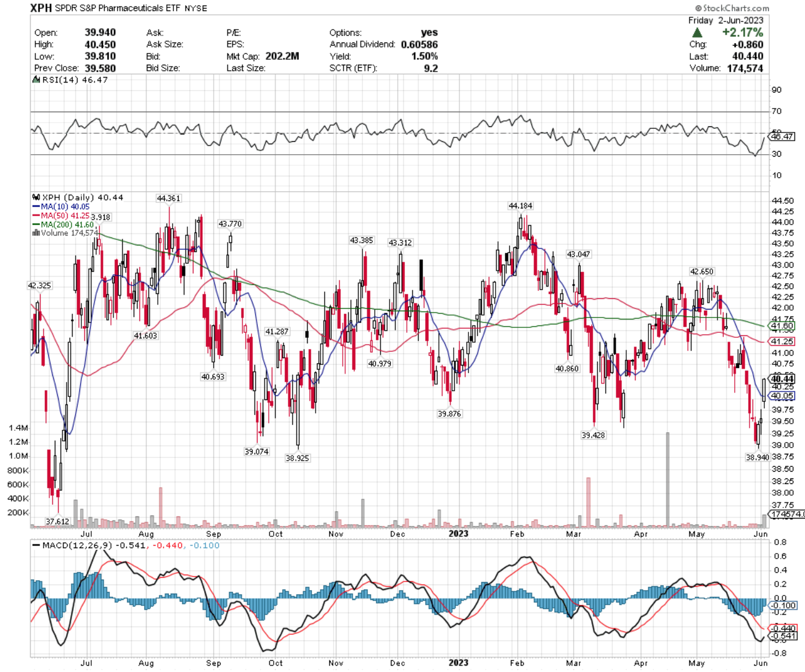Click the Chg value +0.860
805x672 pixels.
pos(747,44)
